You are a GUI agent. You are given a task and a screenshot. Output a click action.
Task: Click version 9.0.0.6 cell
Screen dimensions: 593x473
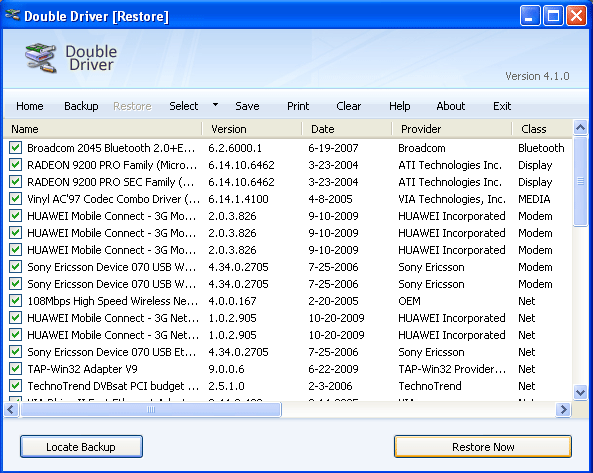pos(226,369)
